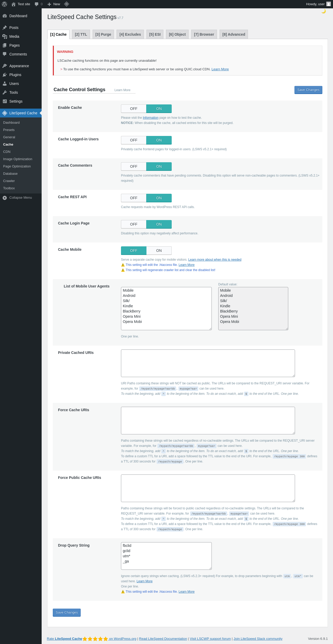Disable Cache REST API with OFF

(134, 198)
